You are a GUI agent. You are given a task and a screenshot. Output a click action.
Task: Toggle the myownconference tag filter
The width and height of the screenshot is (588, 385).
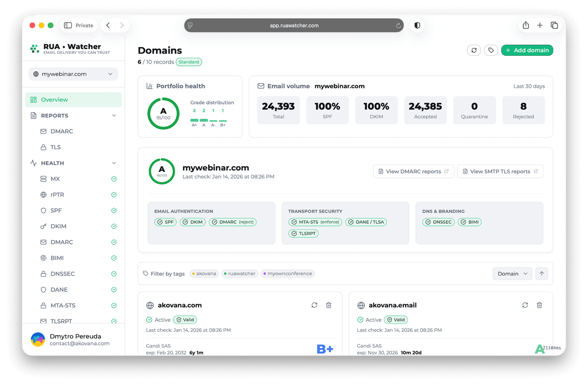pos(287,273)
